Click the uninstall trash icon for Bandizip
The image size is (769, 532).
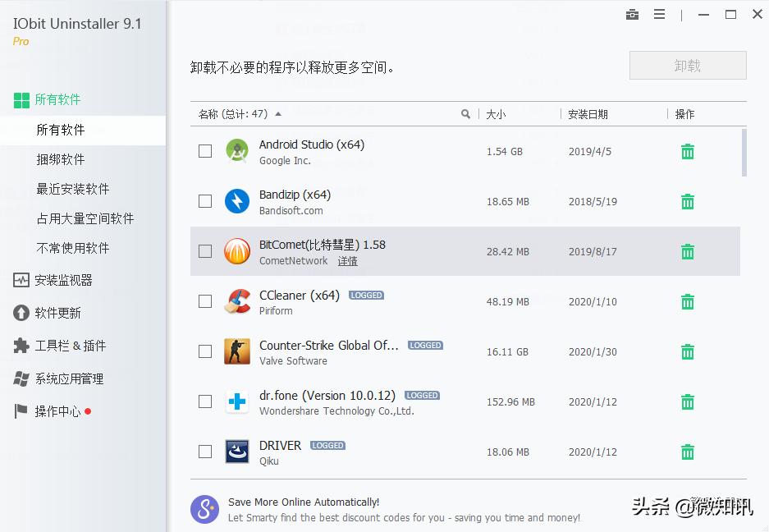tap(688, 202)
